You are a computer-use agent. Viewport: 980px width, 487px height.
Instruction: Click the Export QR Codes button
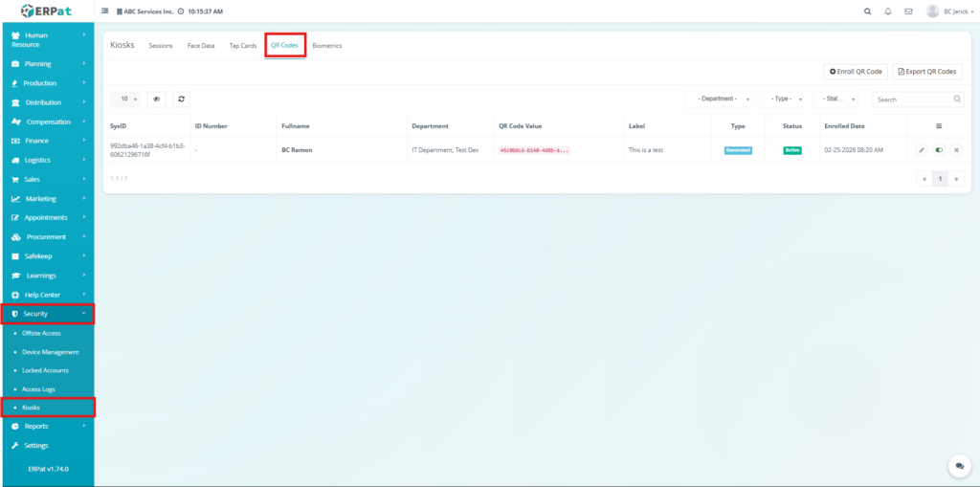[926, 72]
